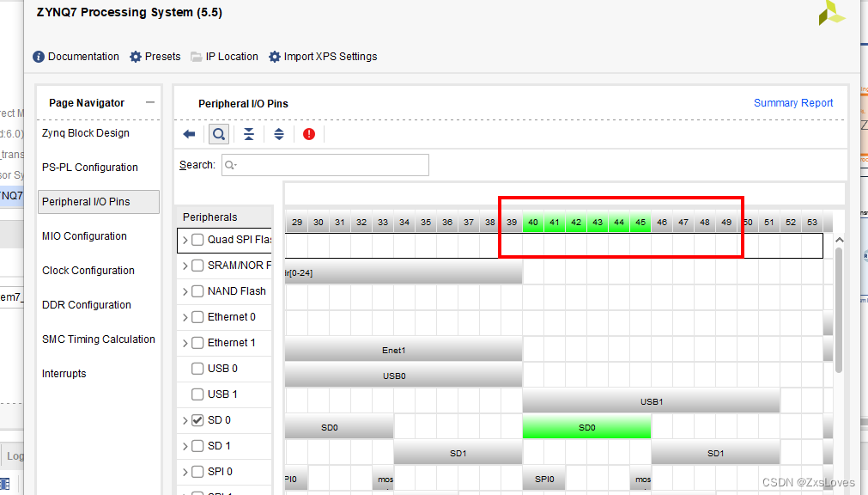Enable USB 1 checkbox
Viewport: 868px width, 495px height.
(x=197, y=394)
